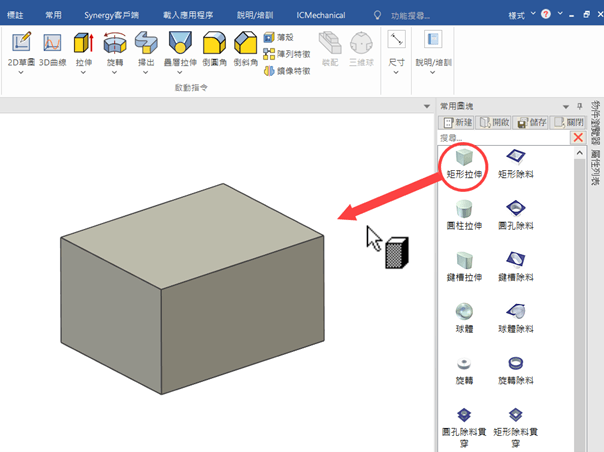The width and height of the screenshot is (604, 452).
Task: Pick the 球體除料 block
Action: pyautogui.click(x=515, y=318)
